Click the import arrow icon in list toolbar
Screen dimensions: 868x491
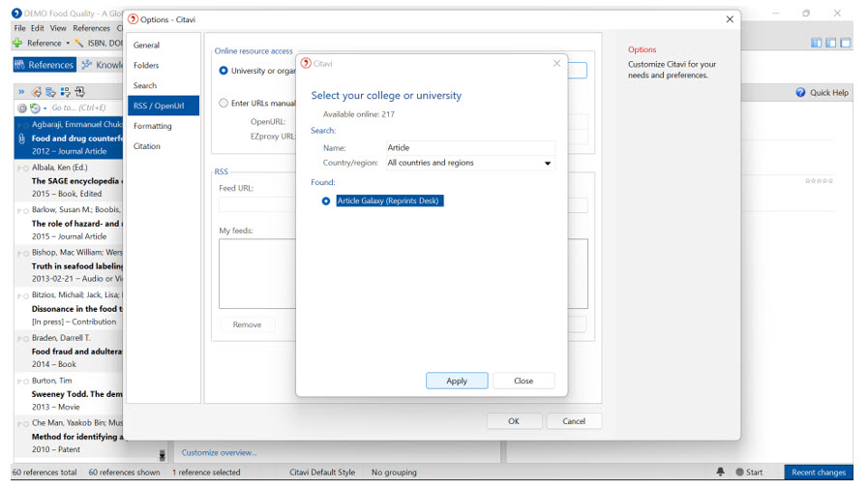[x=79, y=91]
